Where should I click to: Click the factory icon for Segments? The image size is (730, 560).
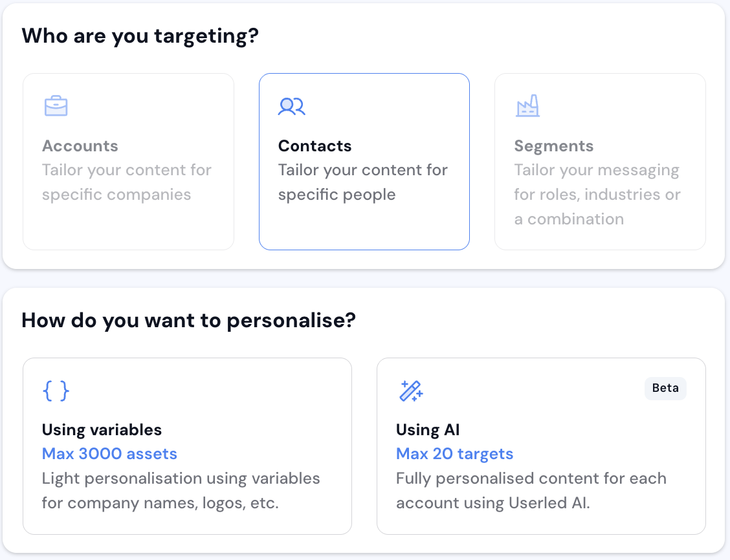pos(527,106)
